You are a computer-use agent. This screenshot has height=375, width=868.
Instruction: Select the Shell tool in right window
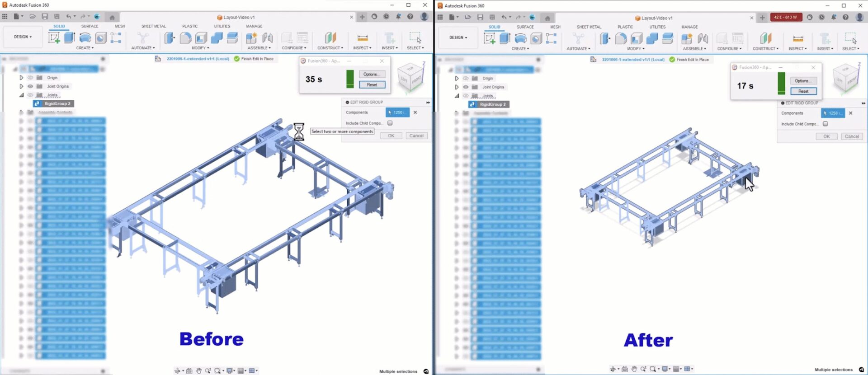click(x=637, y=38)
